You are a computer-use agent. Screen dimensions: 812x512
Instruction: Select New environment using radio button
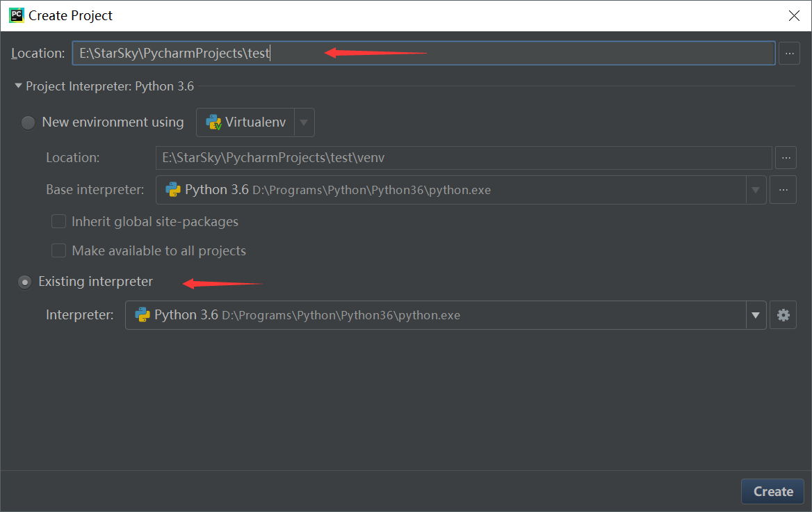point(28,123)
